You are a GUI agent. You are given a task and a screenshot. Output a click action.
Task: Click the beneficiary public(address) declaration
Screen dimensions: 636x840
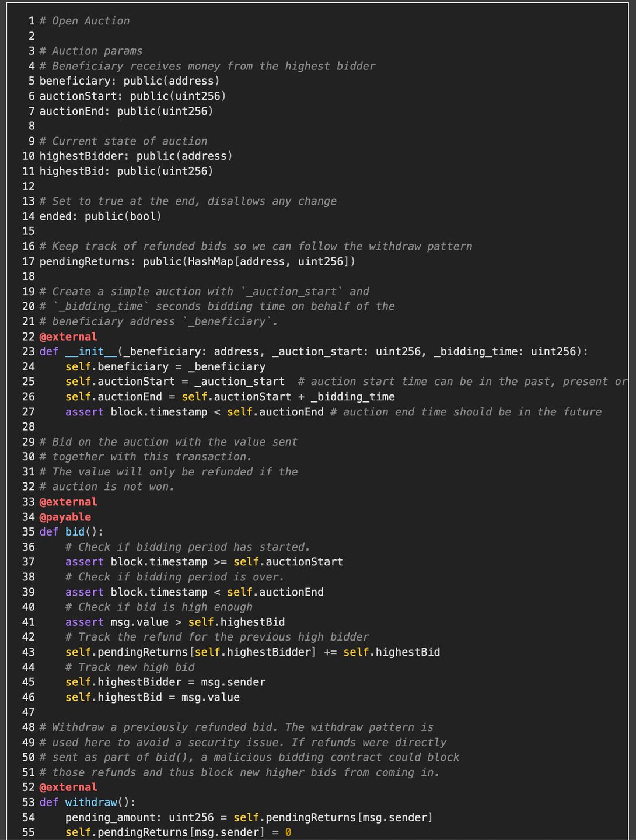point(130,81)
